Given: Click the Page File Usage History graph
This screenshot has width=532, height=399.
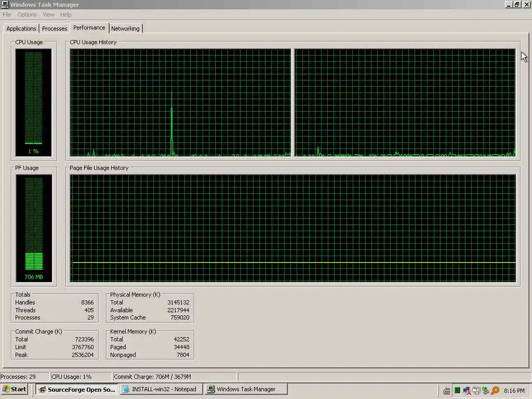Looking at the screenshot, I should 293,228.
